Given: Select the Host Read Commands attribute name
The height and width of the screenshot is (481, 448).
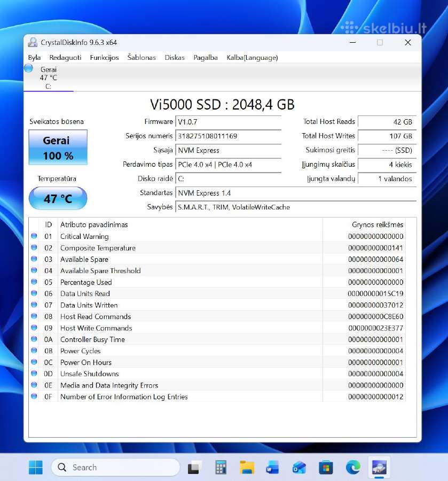Looking at the screenshot, I should coord(96,316).
